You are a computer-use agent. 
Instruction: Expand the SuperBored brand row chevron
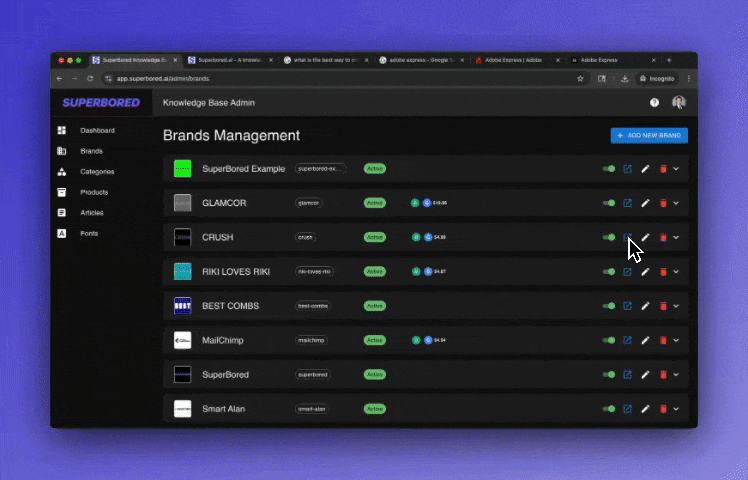676,375
